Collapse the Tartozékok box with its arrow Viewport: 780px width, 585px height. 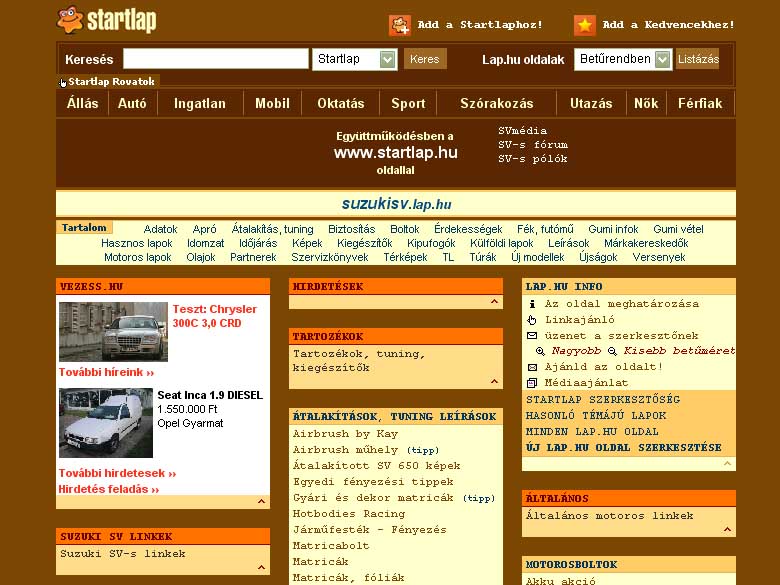(x=494, y=381)
